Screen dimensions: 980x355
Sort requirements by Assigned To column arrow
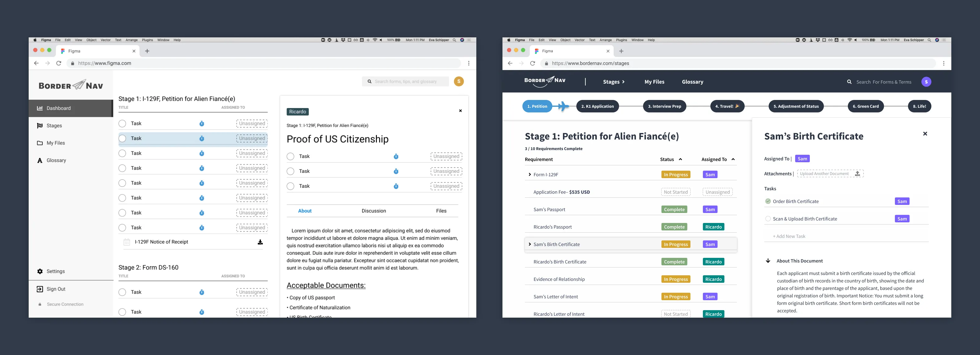tap(733, 159)
